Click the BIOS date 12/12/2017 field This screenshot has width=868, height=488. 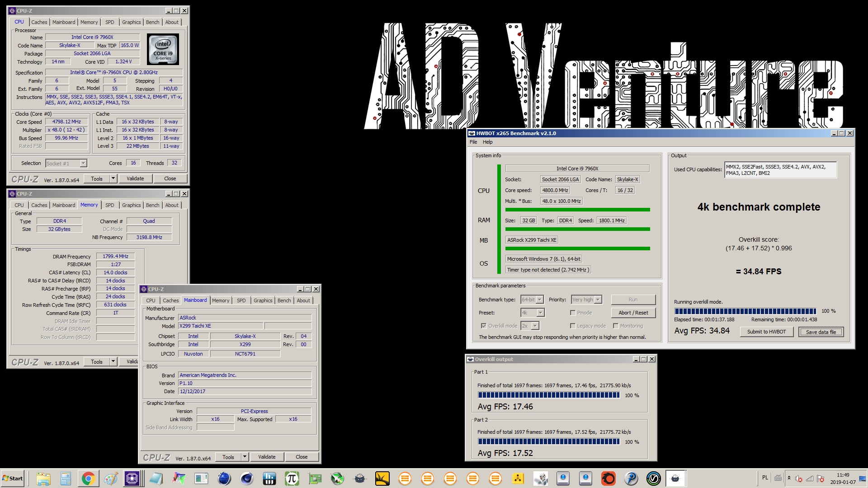[245, 392]
